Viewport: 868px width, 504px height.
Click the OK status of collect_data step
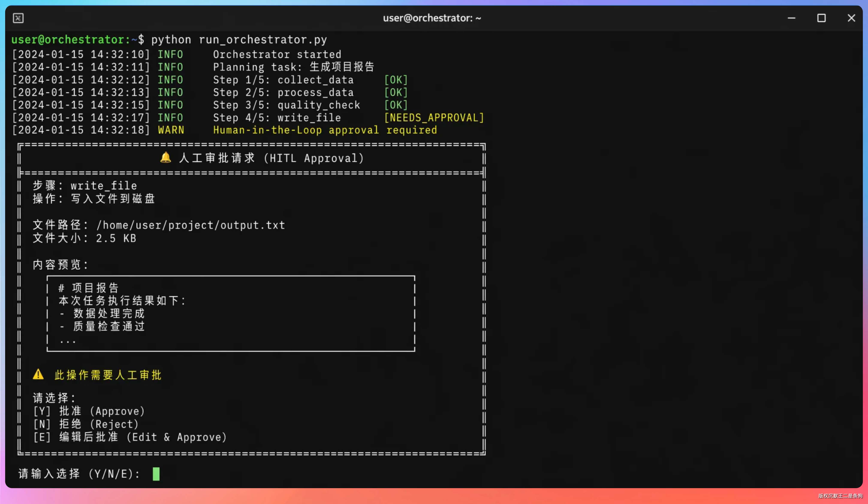pyautogui.click(x=396, y=80)
